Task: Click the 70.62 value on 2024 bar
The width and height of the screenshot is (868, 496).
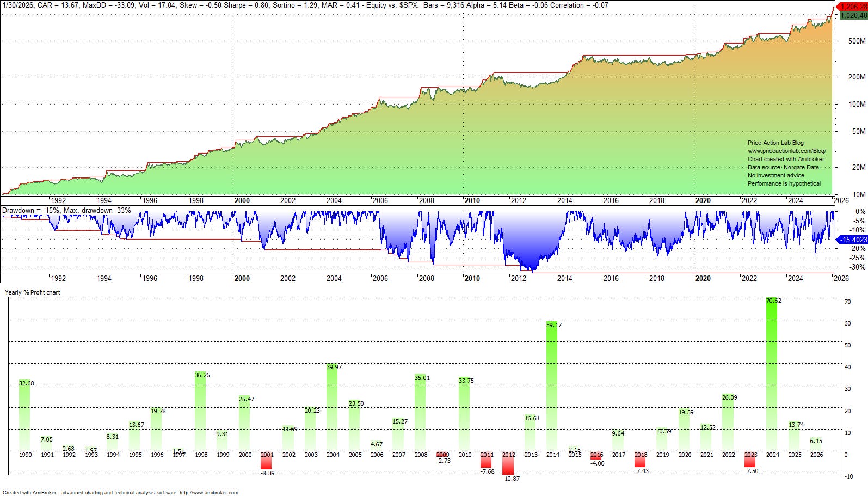Action: point(773,301)
